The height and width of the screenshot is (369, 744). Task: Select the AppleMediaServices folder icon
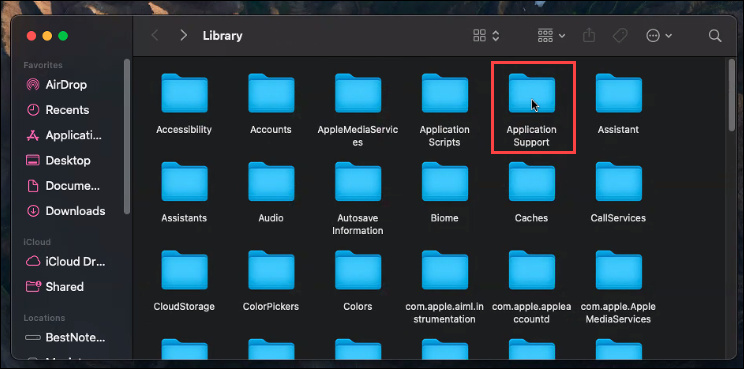(x=358, y=94)
